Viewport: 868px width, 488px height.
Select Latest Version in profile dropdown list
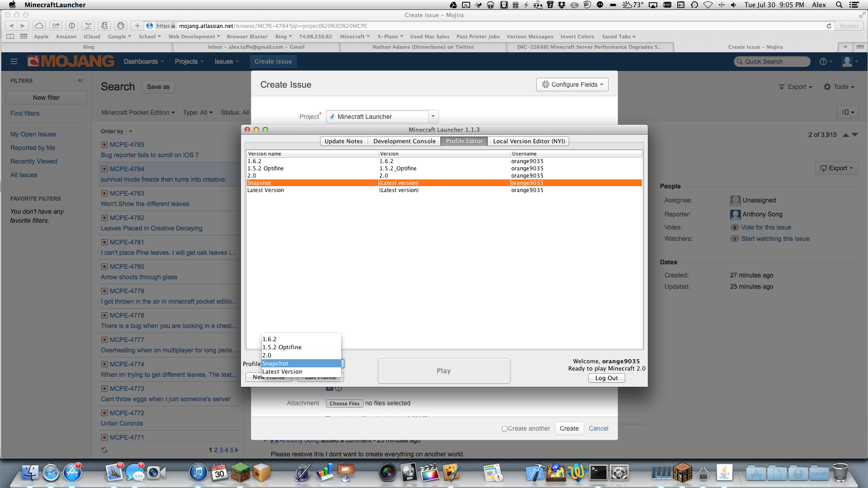tap(283, 372)
